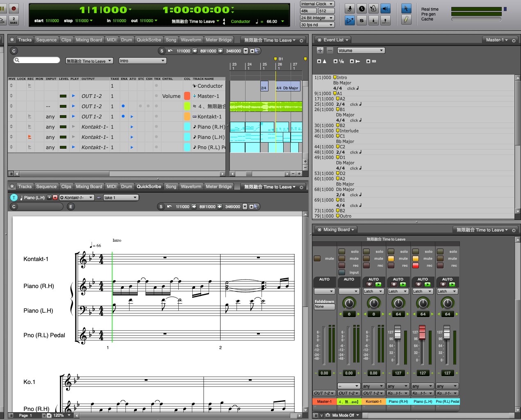Click the Piano (L.H) name label in Mixing Board

423,402
